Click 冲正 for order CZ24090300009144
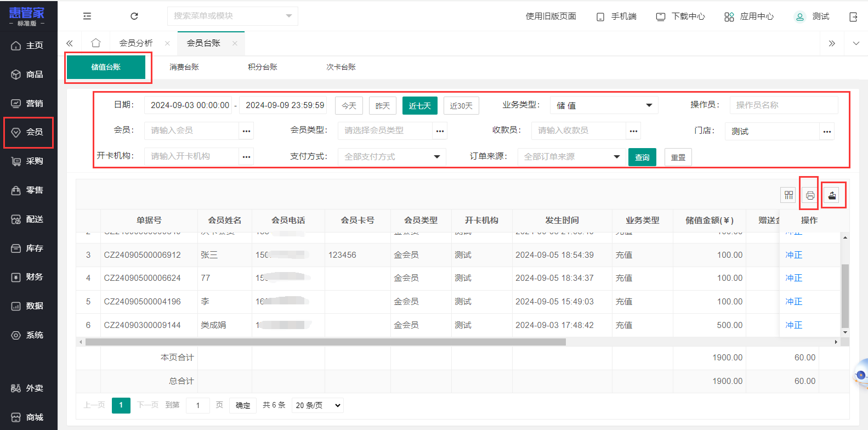 [793, 325]
